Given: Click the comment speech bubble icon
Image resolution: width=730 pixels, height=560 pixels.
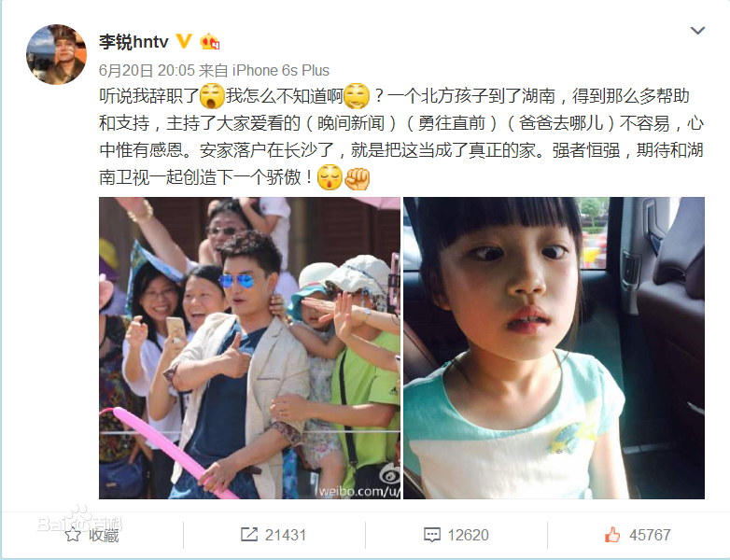Looking at the screenshot, I should (432, 535).
